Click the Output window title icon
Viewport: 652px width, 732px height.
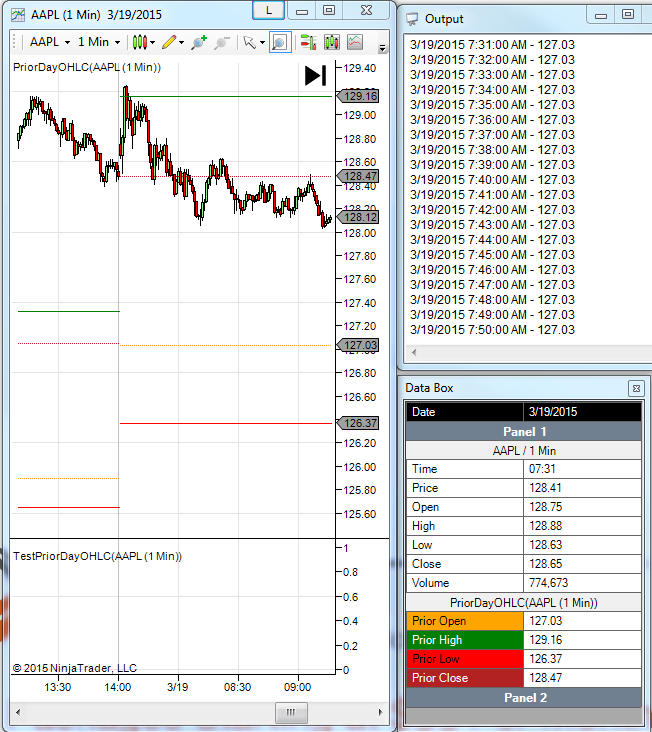[412, 19]
